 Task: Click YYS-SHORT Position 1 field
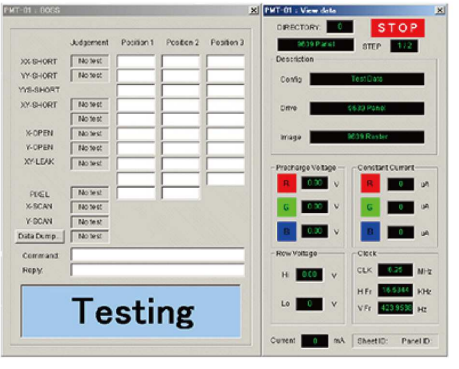(136, 90)
